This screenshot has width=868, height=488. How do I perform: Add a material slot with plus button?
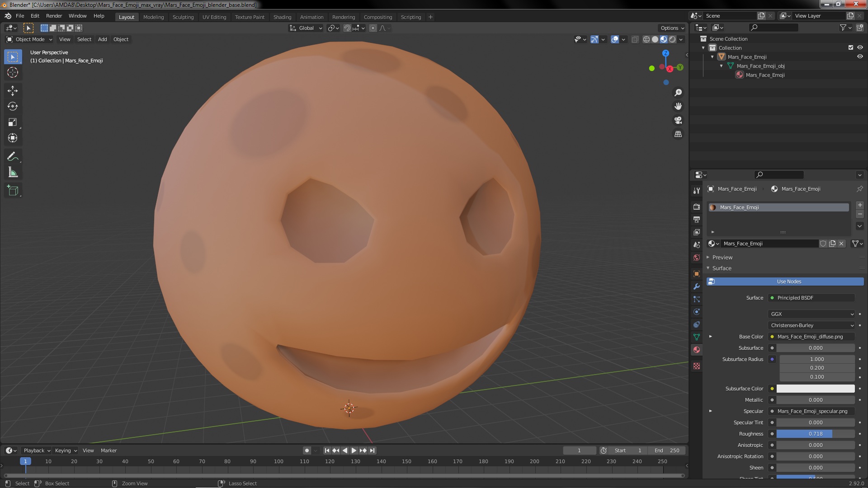[860, 205]
